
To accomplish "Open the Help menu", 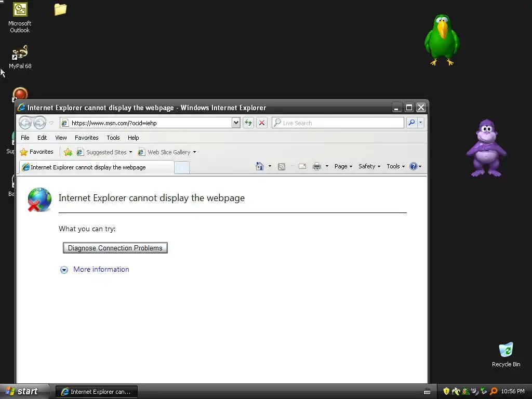I will 134,138.
